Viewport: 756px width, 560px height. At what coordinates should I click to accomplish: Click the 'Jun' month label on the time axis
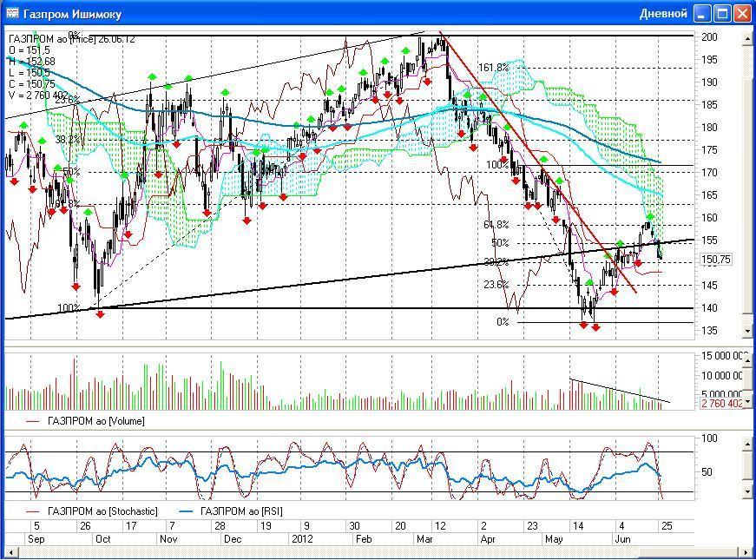point(622,539)
